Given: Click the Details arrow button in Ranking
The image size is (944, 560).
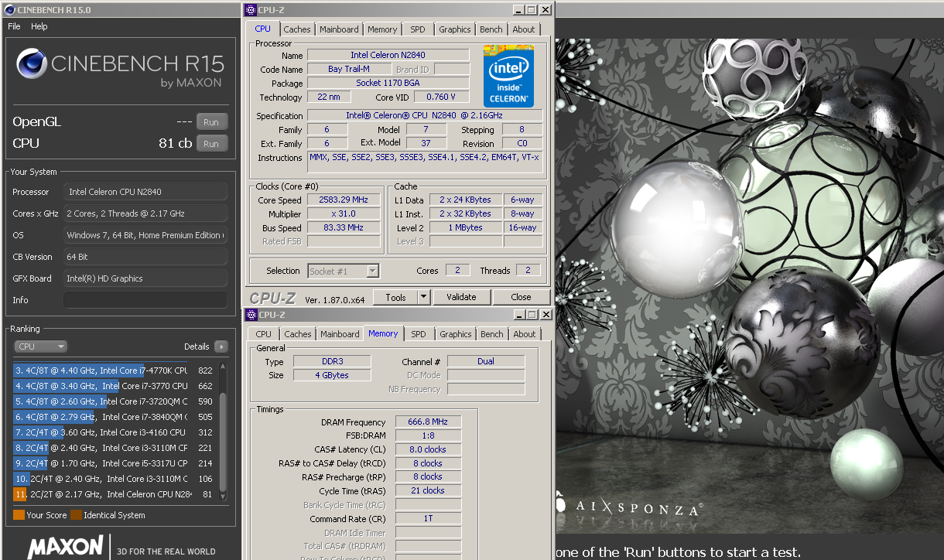Looking at the screenshot, I should (x=221, y=347).
